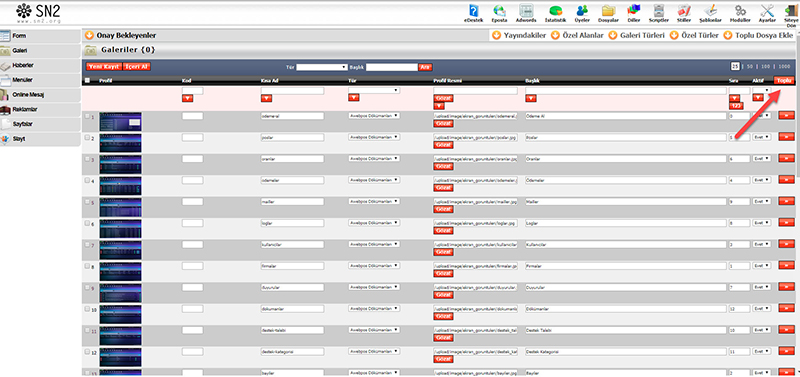The height and width of the screenshot is (377, 800).
Task: Click the profile thumbnail in row 3
Action: tap(120, 165)
